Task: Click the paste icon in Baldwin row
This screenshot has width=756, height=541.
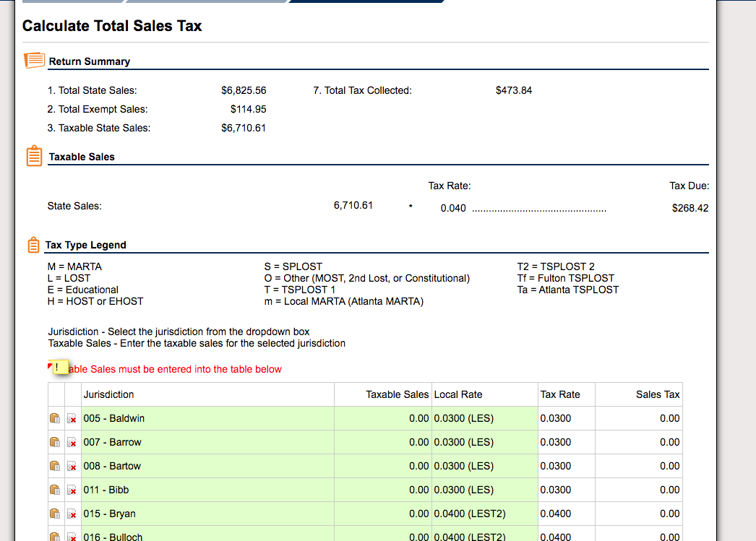Action: point(55,418)
